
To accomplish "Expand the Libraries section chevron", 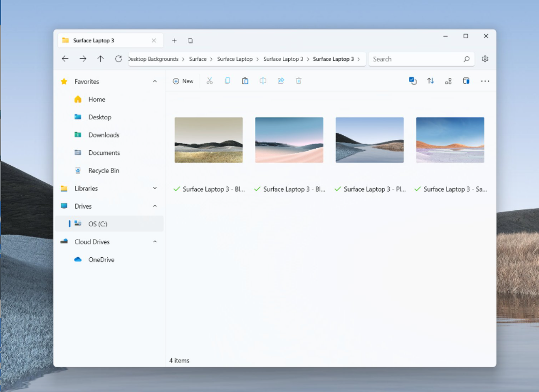I will pyautogui.click(x=155, y=188).
